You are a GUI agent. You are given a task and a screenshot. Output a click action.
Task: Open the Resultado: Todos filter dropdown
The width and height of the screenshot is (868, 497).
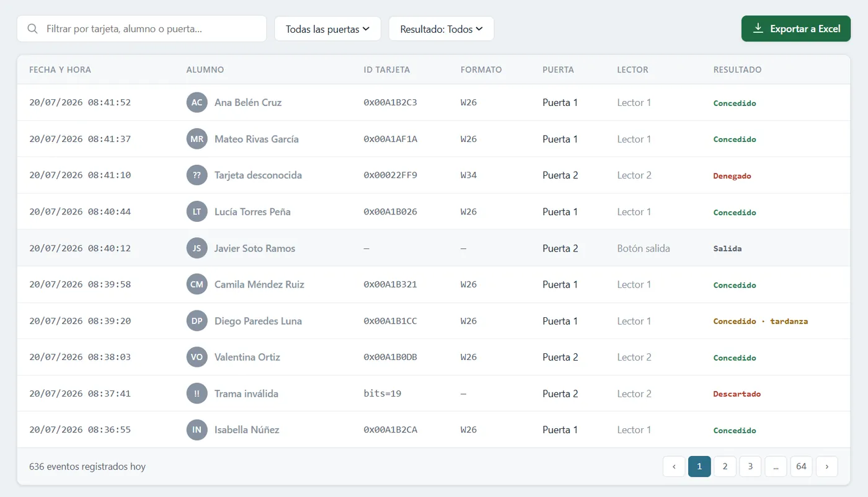click(441, 29)
